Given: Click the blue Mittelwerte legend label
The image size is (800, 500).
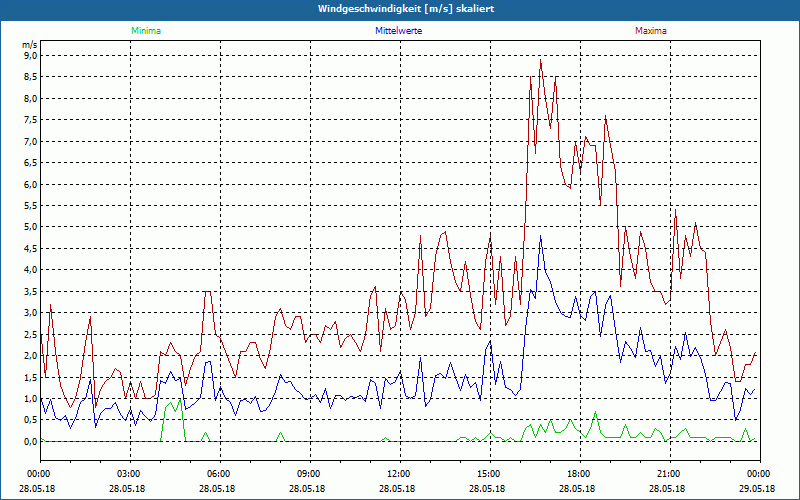Looking at the screenshot, I should click(x=398, y=31).
